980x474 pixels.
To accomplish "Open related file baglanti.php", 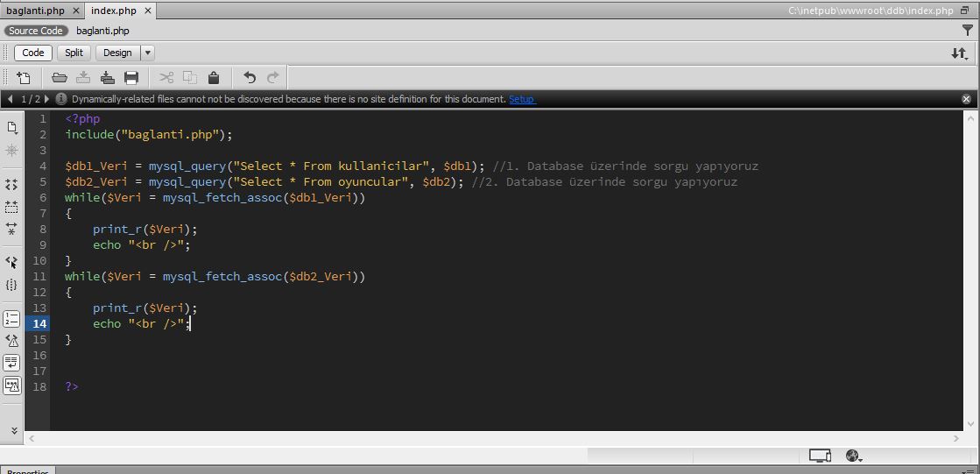I will tap(103, 30).
